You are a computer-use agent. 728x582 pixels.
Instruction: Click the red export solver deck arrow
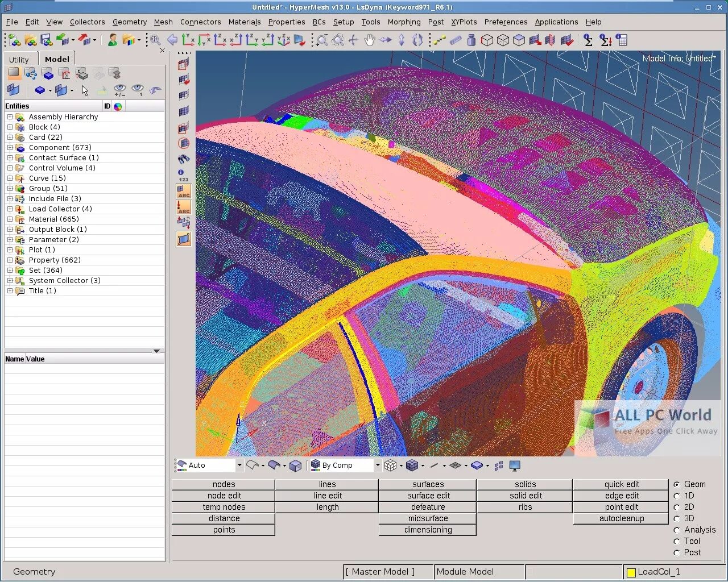pyautogui.click(x=84, y=40)
